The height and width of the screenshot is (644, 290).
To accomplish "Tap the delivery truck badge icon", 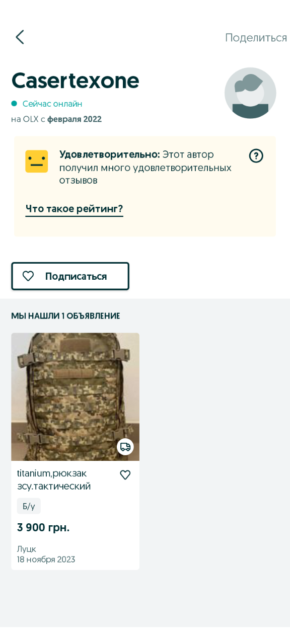I will (x=125, y=447).
